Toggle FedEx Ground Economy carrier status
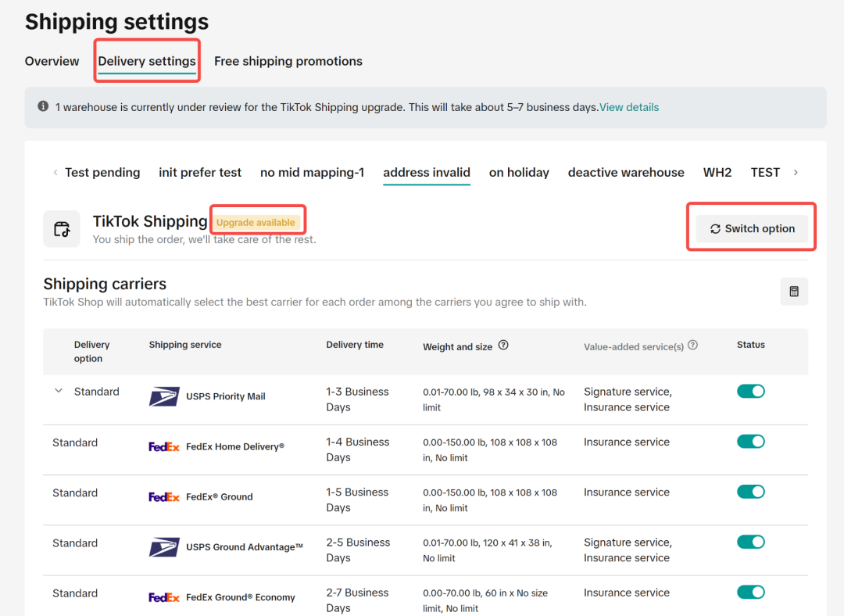The height and width of the screenshot is (616, 844). (x=751, y=593)
